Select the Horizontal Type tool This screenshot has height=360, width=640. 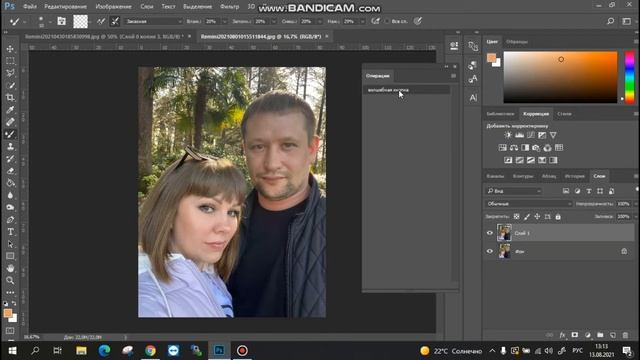pos(10,232)
